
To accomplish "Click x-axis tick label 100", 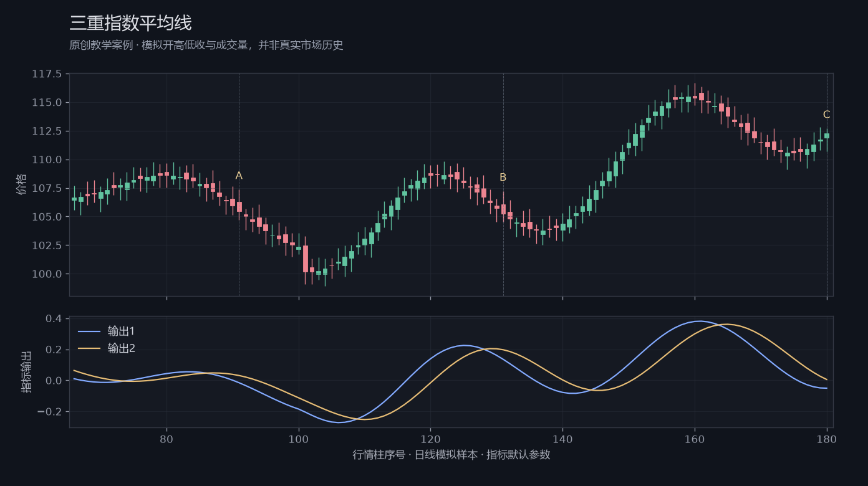I will 299,438.
